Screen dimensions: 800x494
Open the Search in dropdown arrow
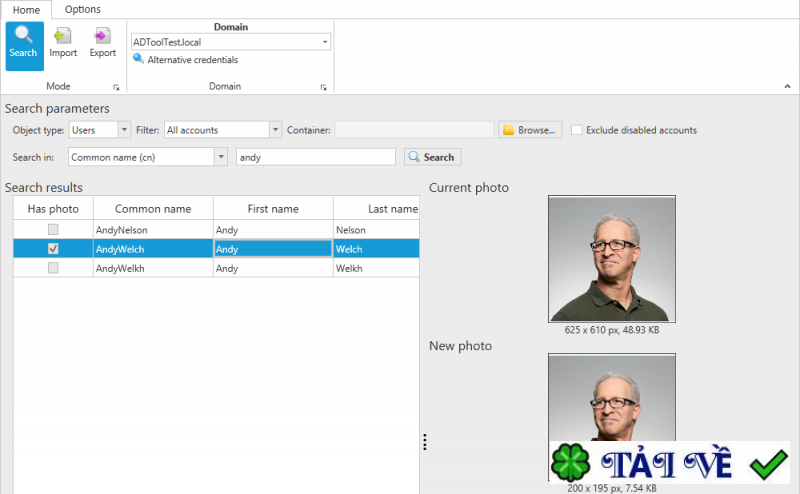221,157
